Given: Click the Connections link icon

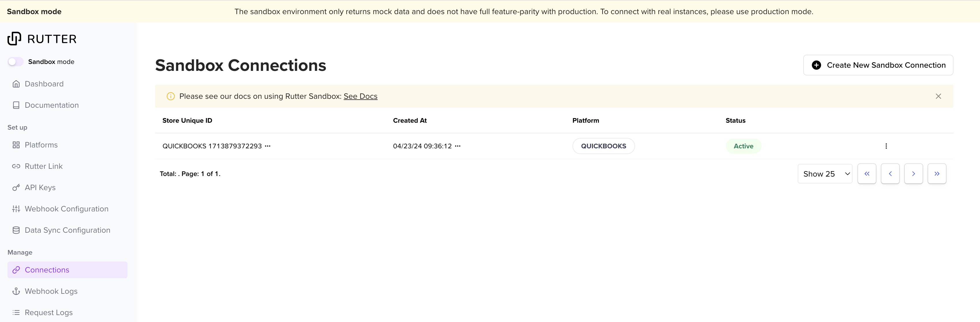Looking at the screenshot, I should 16,270.
